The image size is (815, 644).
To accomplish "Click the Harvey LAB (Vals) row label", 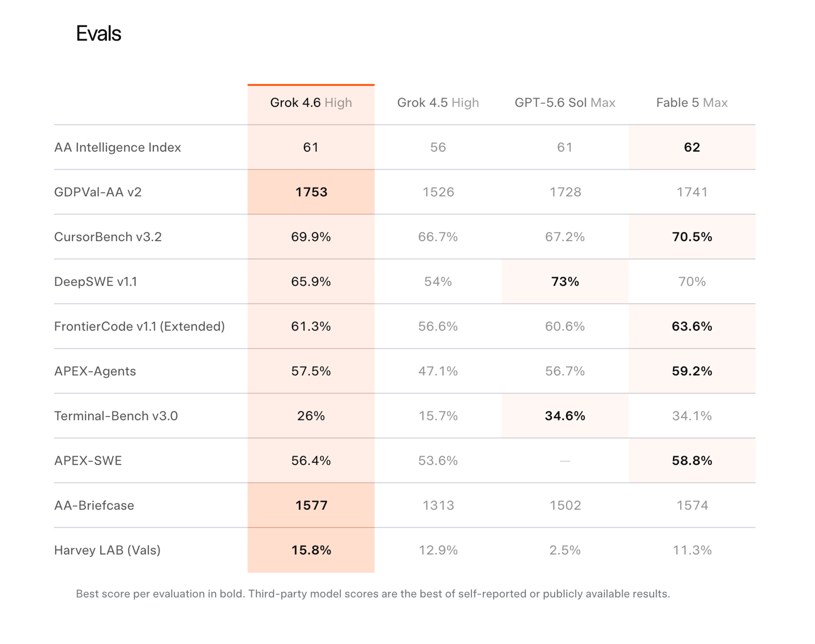I will [x=107, y=549].
